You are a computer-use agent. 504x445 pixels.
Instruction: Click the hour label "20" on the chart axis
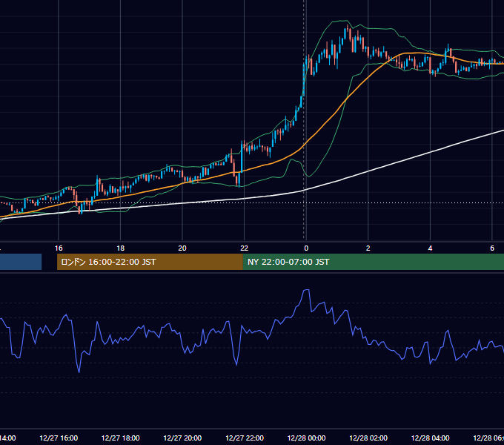click(182, 248)
